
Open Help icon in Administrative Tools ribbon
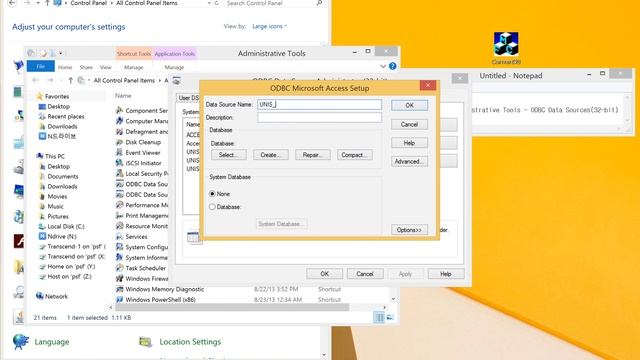[x=393, y=66]
